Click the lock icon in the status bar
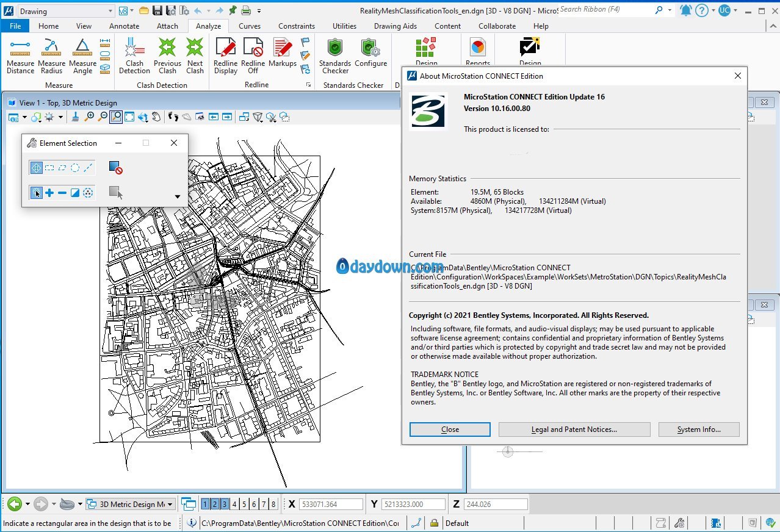The height and width of the screenshot is (532, 780). tap(434, 523)
